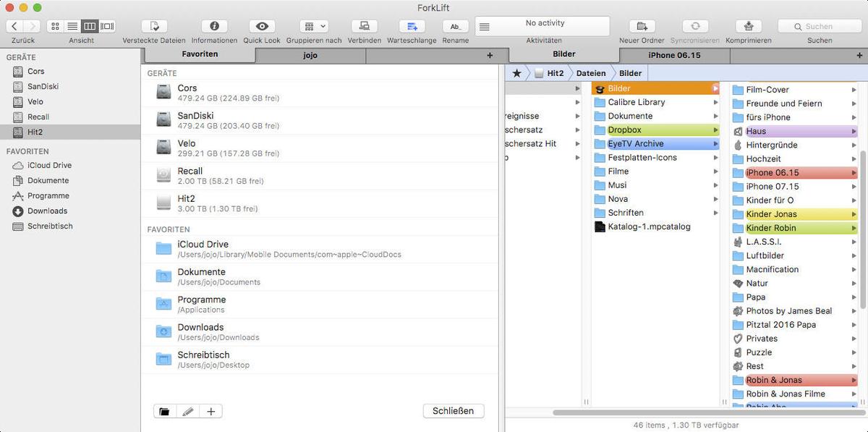The height and width of the screenshot is (432, 868).
Task: Go back with the Zurück arrow
Action: pyautogui.click(x=14, y=26)
